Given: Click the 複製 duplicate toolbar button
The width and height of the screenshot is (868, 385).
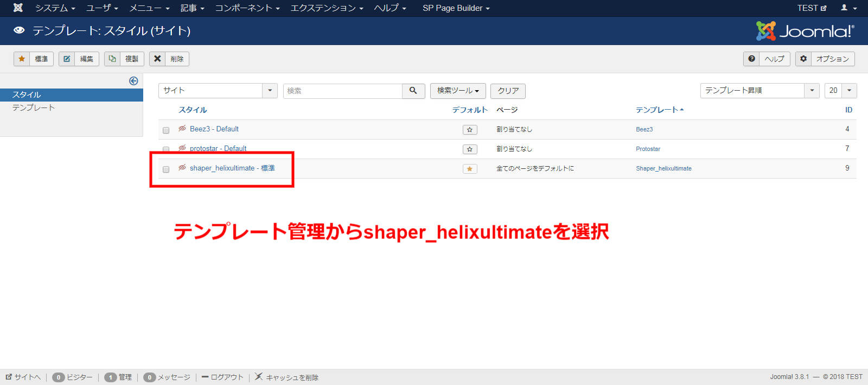Looking at the screenshot, I should (124, 59).
